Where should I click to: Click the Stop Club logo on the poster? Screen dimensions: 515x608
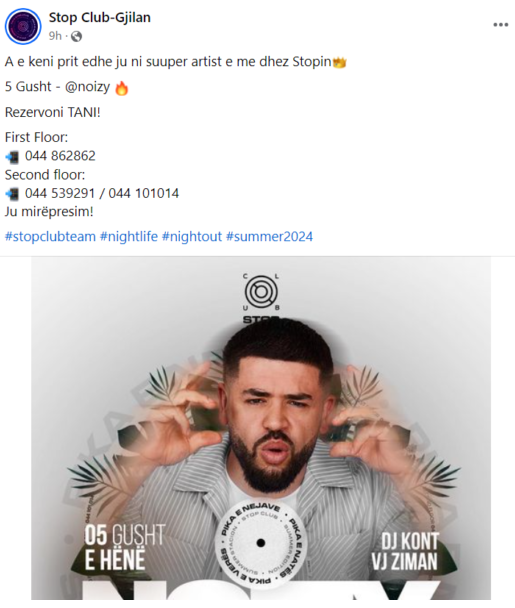pos(261,297)
